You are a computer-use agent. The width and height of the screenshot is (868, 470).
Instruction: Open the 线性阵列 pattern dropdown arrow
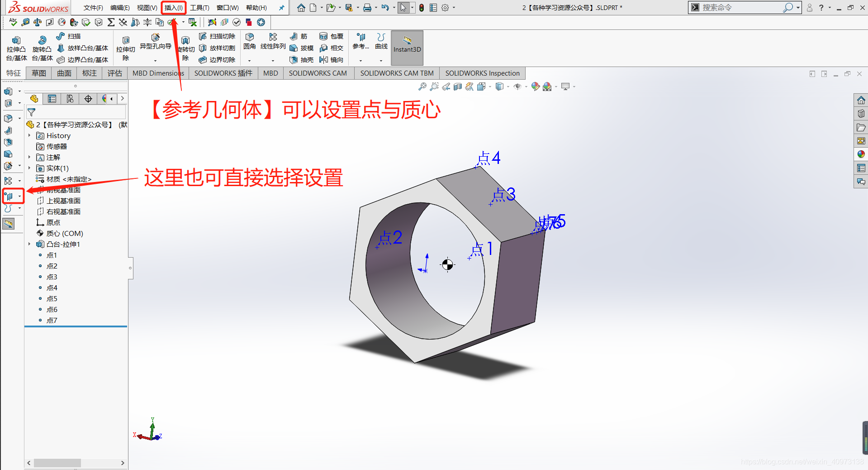coord(273,60)
